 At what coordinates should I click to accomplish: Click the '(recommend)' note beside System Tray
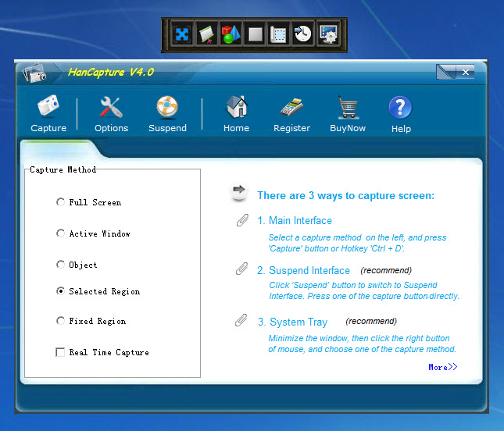(x=371, y=321)
